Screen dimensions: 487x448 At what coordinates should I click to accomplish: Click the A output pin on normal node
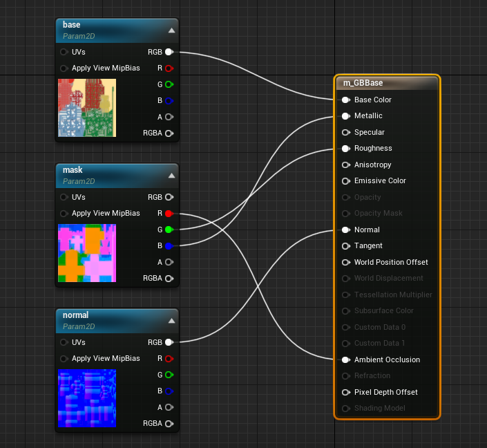pos(169,407)
